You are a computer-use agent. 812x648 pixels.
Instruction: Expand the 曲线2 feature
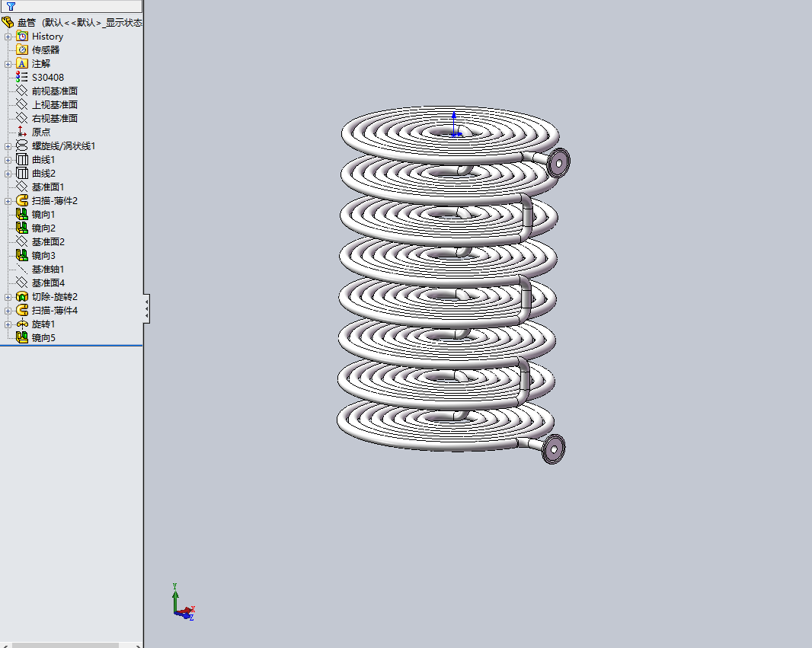point(8,174)
